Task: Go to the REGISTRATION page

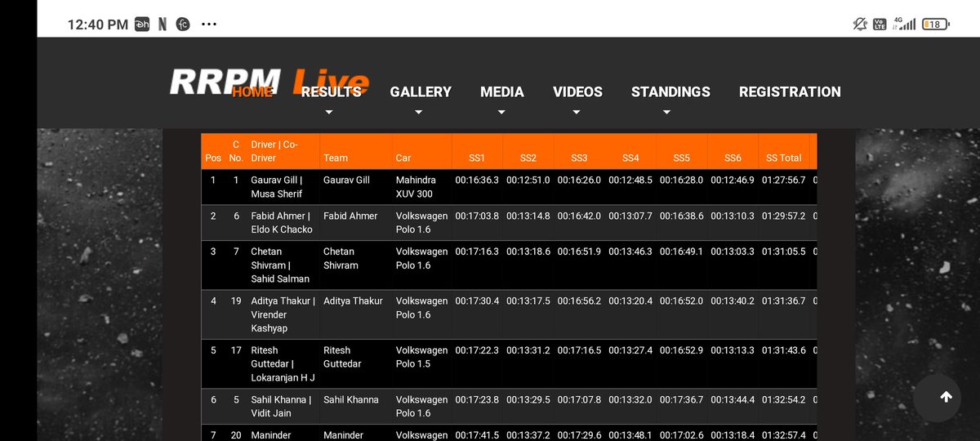Action: pyautogui.click(x=790, y=92)
